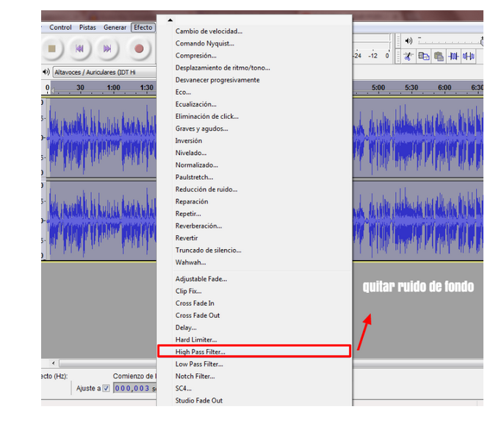Click the Skip to Start button
Image resolution: width=504 pixels, height=437 pixels.
(x=79, y=49)
